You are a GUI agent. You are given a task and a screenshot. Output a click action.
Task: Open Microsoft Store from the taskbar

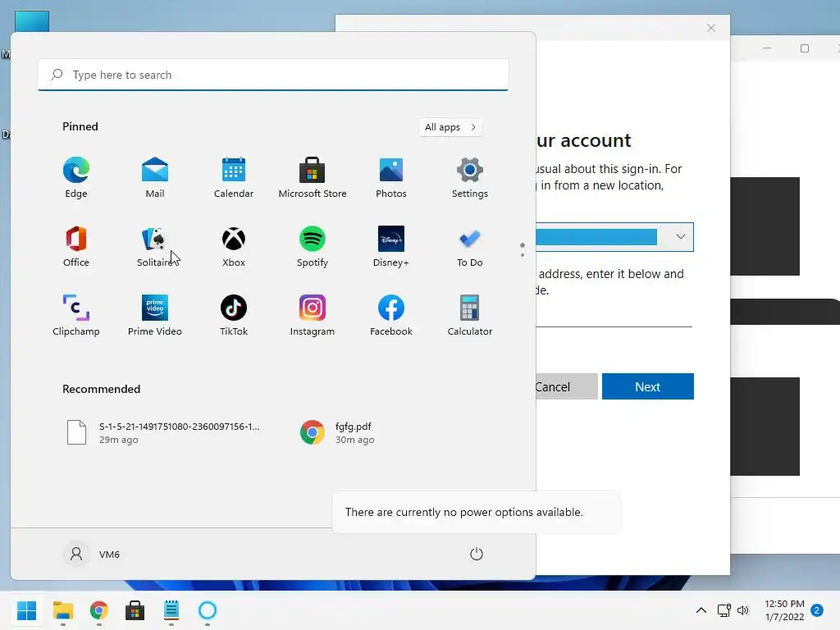135,610
